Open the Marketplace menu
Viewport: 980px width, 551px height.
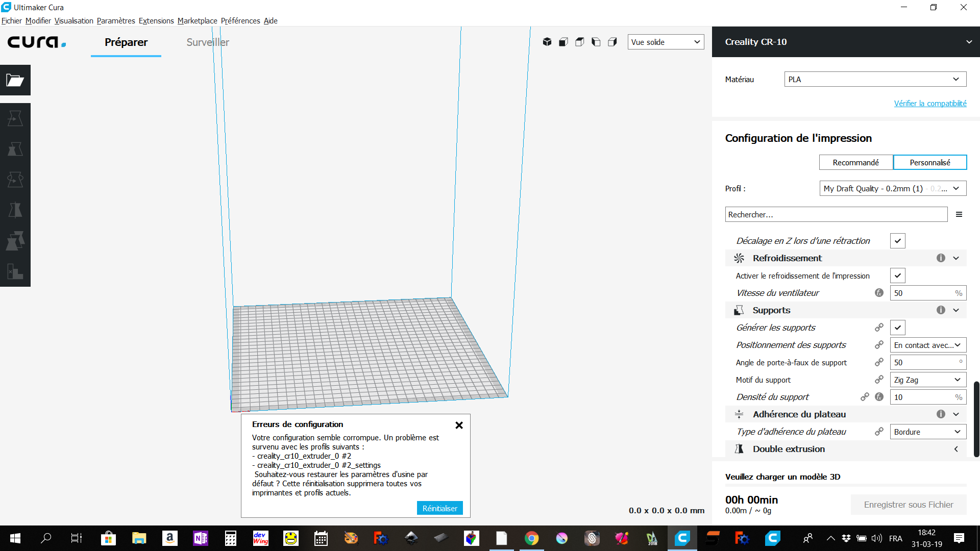click(x=198, y=21)
